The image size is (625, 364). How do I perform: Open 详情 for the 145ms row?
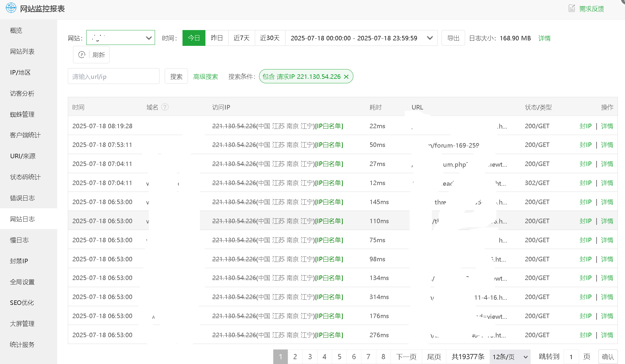click(607, 202)
